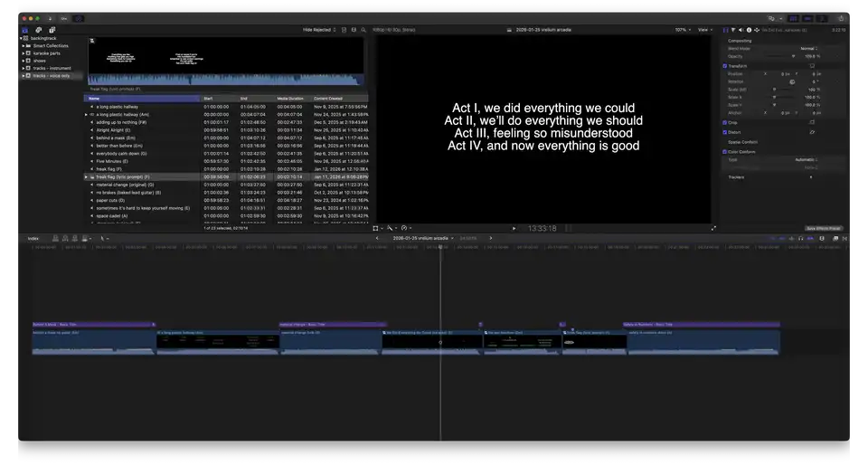Toggle the Crop checkbox
Screen dimensions: 868x465
pyautogui.click(x=724, y=122)
